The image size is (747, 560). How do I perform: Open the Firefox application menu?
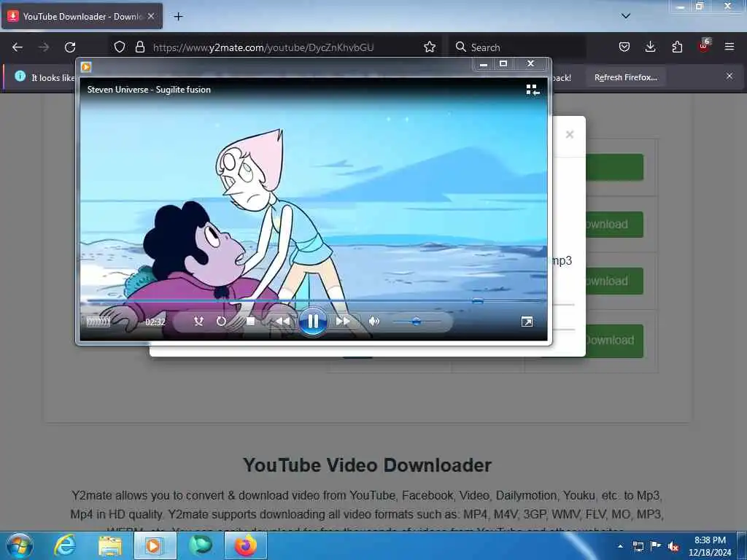pos(729,47)
